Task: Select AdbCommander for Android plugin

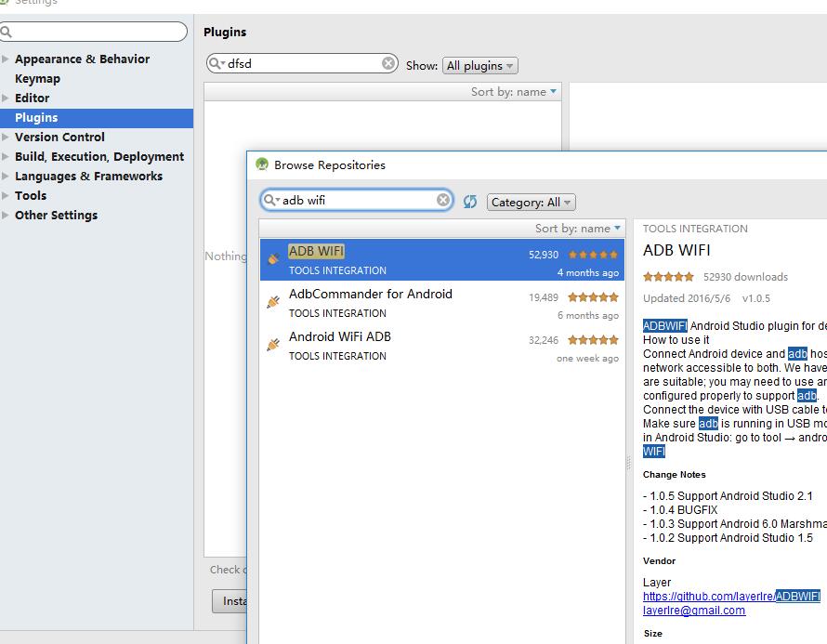Action: click(442, 302)
